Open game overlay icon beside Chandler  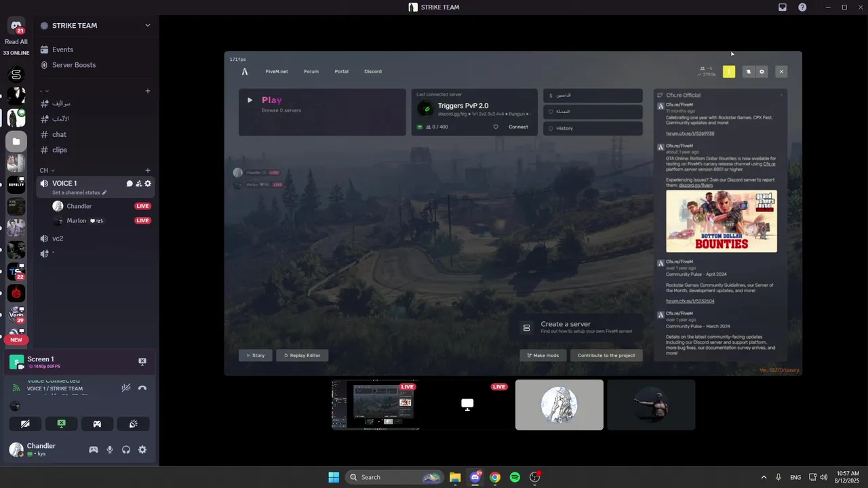click(94, 450)
